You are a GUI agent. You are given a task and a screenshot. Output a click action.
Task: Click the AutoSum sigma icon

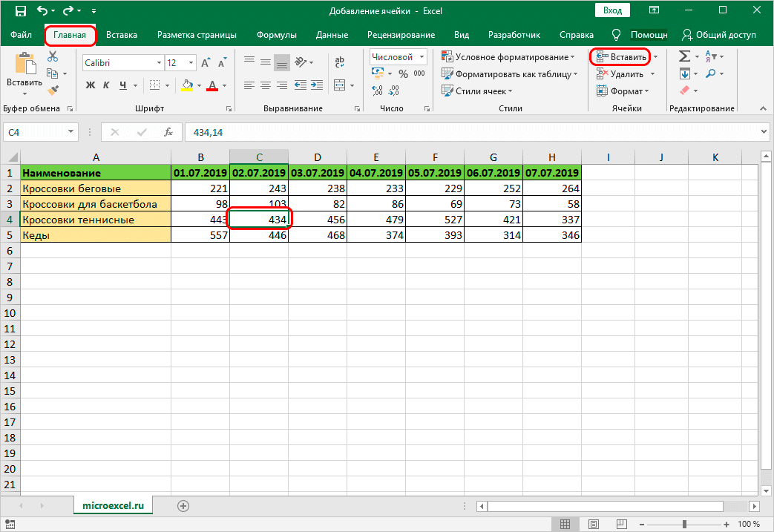pos(684,56)
